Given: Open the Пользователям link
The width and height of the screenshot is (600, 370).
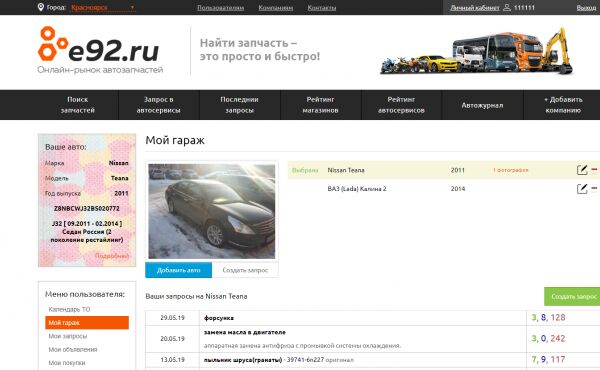Looking at the screenshot, I should [220, 8].
